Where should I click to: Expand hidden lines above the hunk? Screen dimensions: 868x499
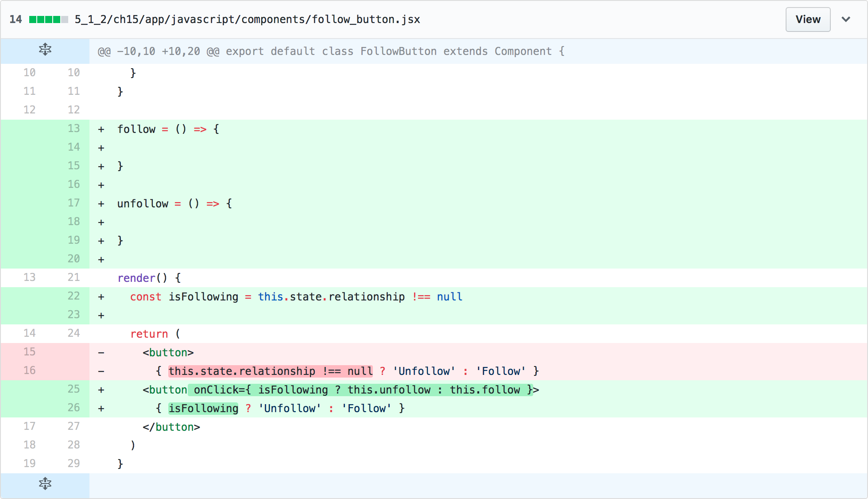pyautogui.click(x=45, y=50)
